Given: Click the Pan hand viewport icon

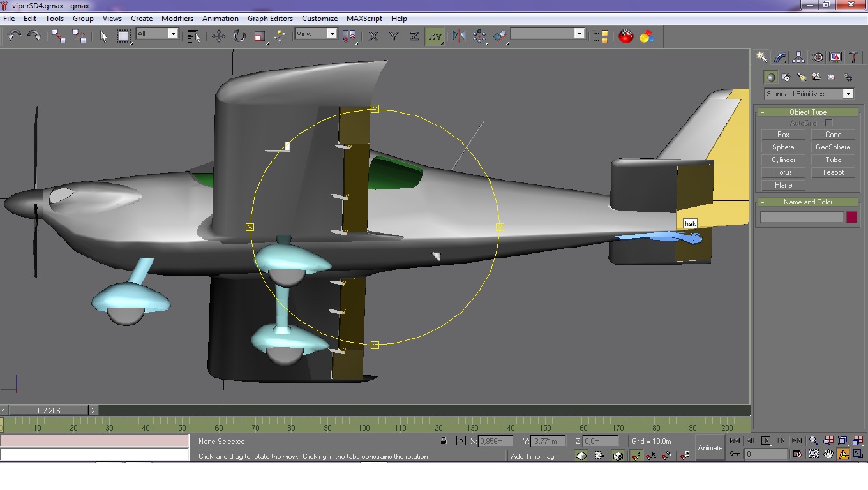Looking at the screenshot, I should click(828, 454).
